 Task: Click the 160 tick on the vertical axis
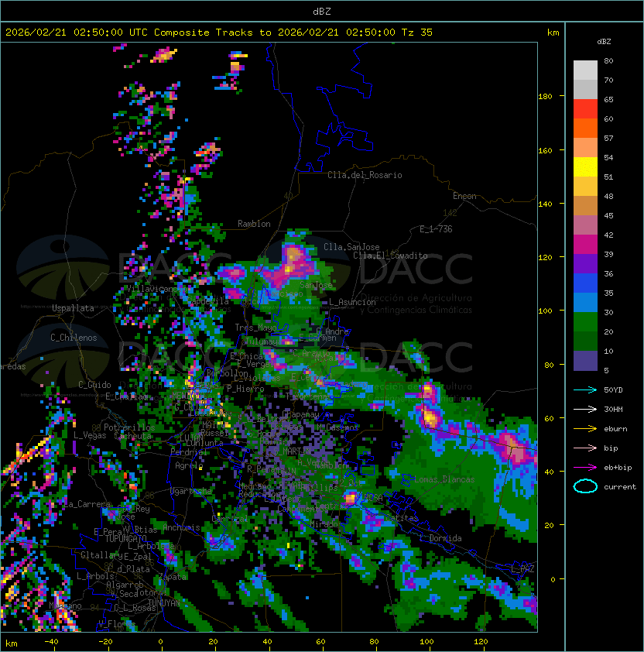[545, 150]
